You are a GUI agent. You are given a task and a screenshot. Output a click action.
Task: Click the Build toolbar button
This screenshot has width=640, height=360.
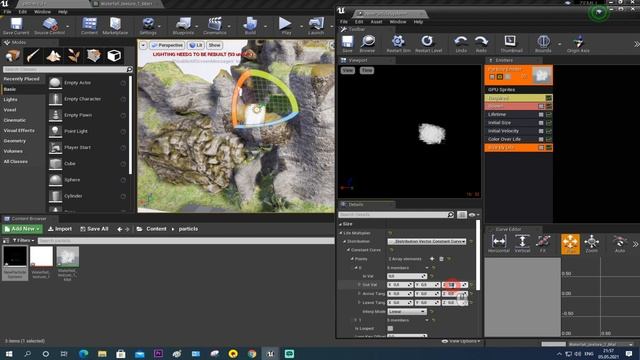(250, 26)
